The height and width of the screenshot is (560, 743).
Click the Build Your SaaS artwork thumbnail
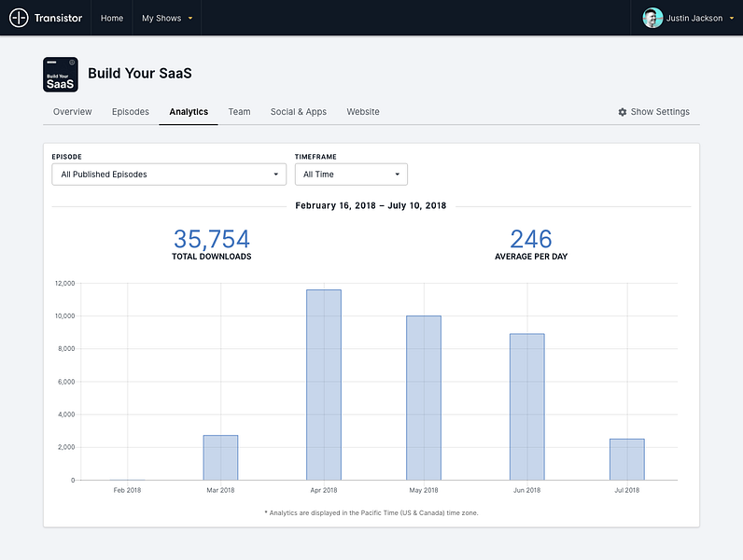point(61,75)
